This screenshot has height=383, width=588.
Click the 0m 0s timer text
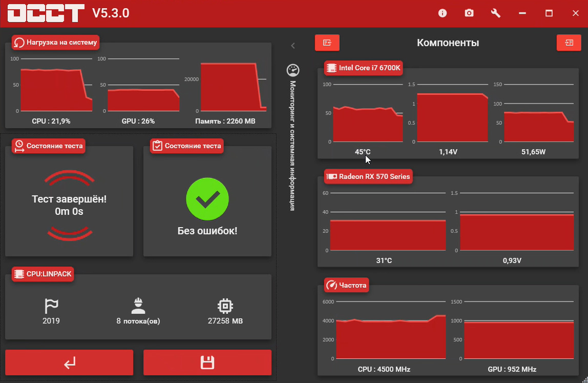pos(69,211)
